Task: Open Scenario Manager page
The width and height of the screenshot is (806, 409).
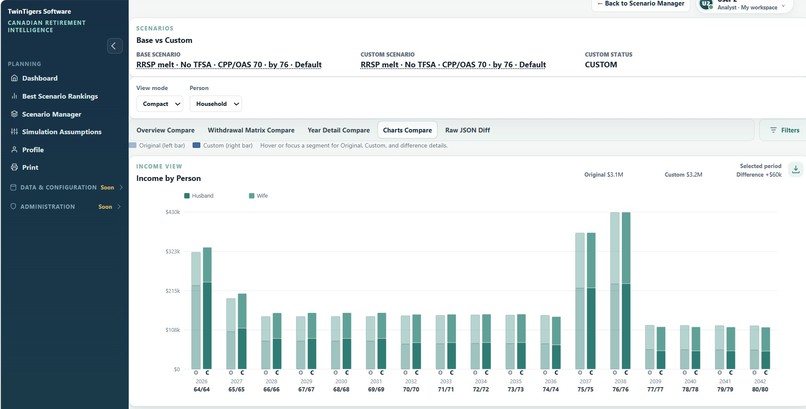Action: click(51, 114)
